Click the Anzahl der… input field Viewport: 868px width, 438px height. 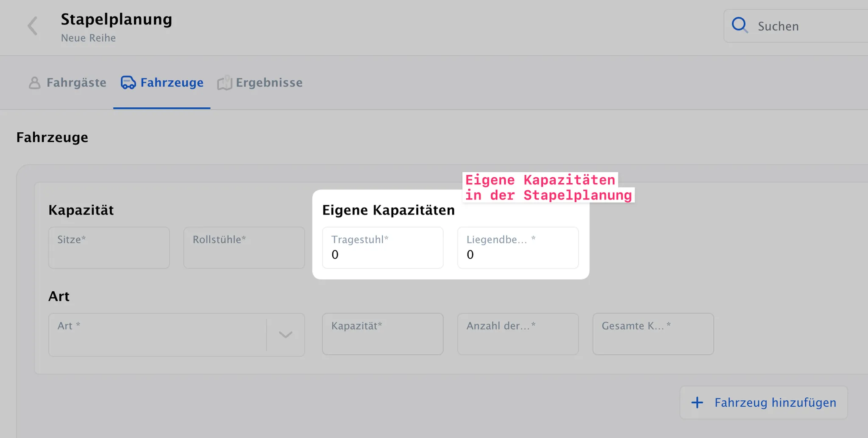tap(518, 334)
